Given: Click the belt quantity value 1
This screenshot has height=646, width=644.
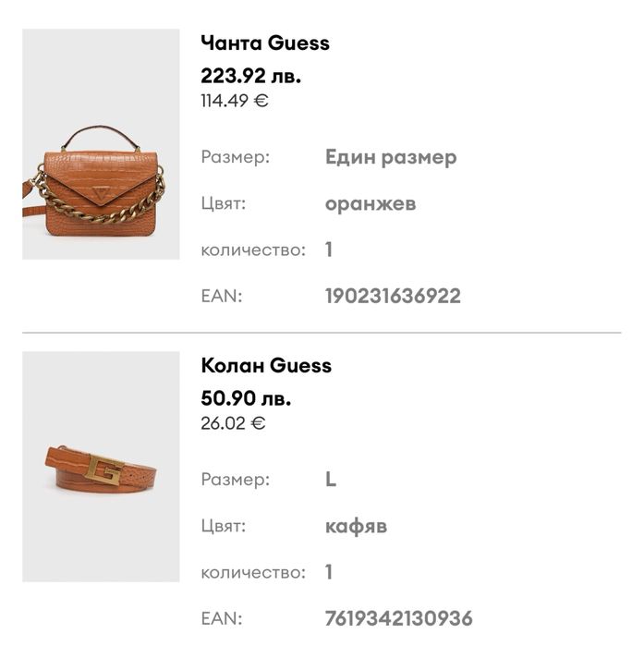Looking at the screenshot, I should 329,572.
